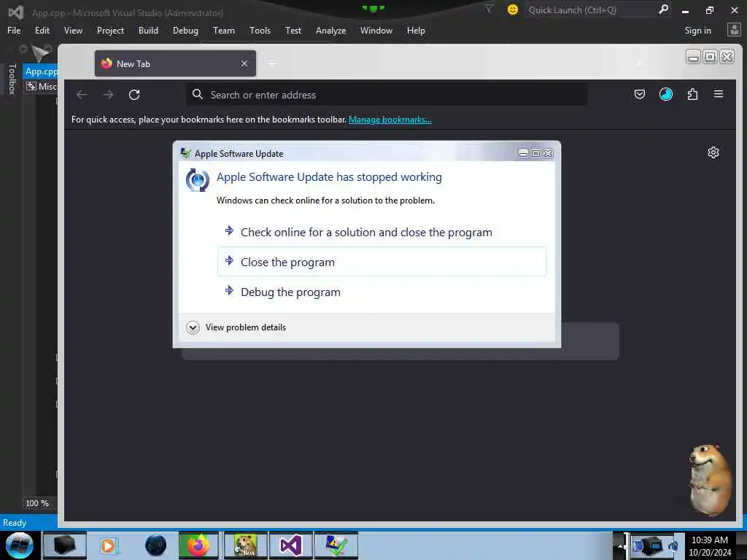Select the App.cpp document tab
The image size is (747, 560).
[x=41, y=71]
